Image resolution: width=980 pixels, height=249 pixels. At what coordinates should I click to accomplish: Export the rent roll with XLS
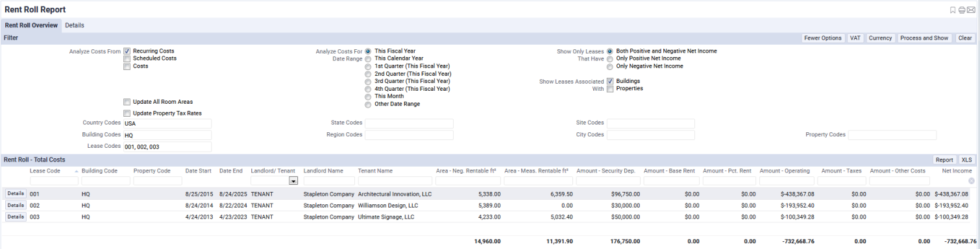(x=967, y=160)
